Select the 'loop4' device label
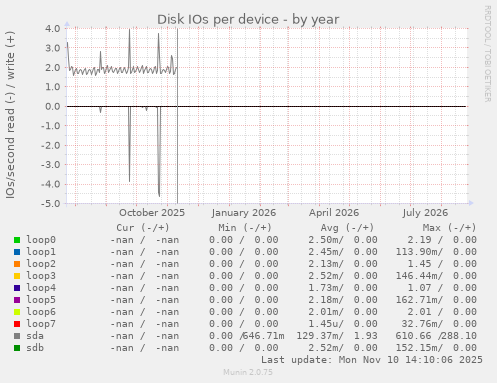The width and height of the screenshot is (497, 383). [x=41, y=288]
